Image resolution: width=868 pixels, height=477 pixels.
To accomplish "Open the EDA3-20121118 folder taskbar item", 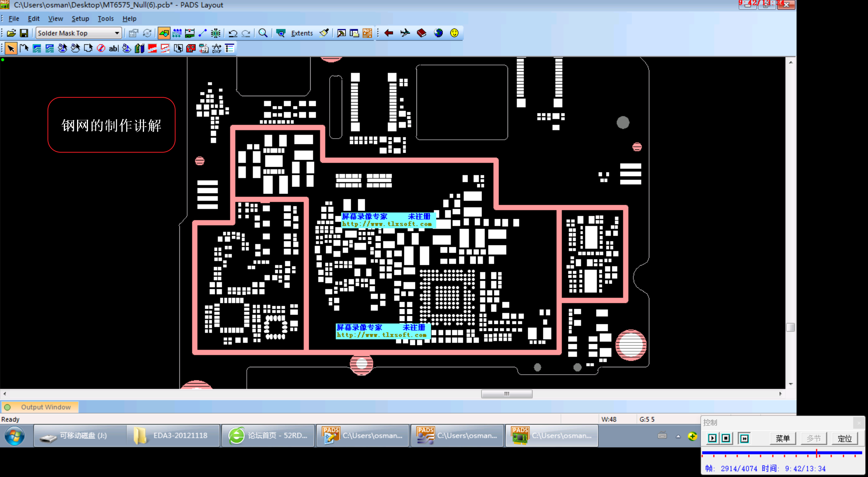I will (173, 436).
